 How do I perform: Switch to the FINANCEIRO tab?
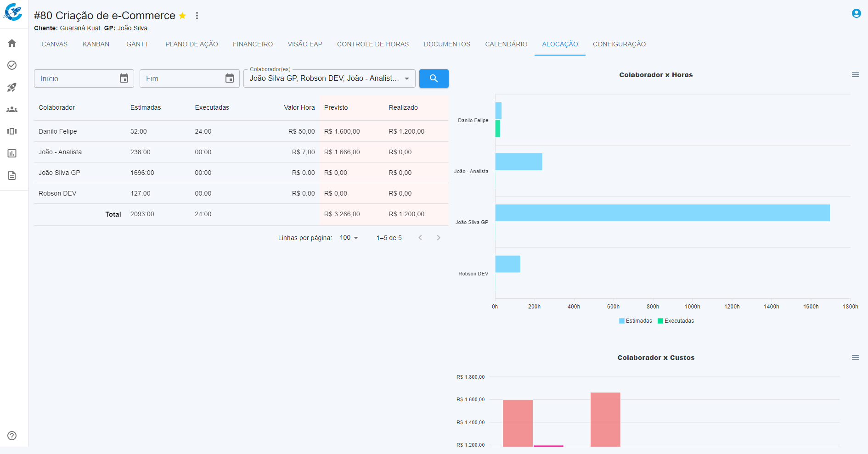[x=253, y=44]
